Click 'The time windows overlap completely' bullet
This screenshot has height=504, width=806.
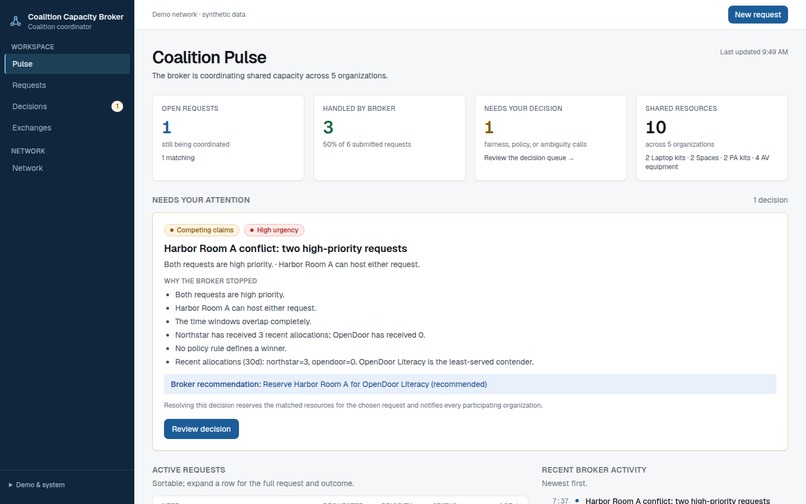pyautogui.click(x=243, y=321)
